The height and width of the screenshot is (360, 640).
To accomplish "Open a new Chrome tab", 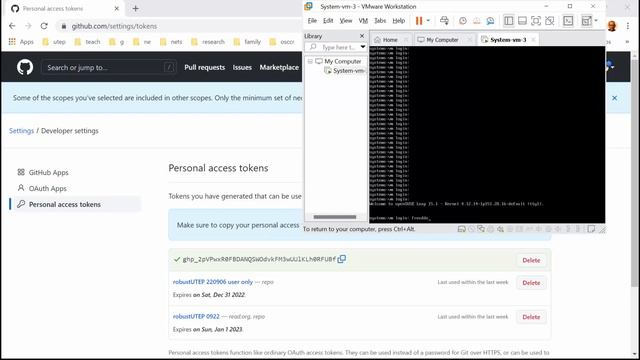I will point(136,8).
